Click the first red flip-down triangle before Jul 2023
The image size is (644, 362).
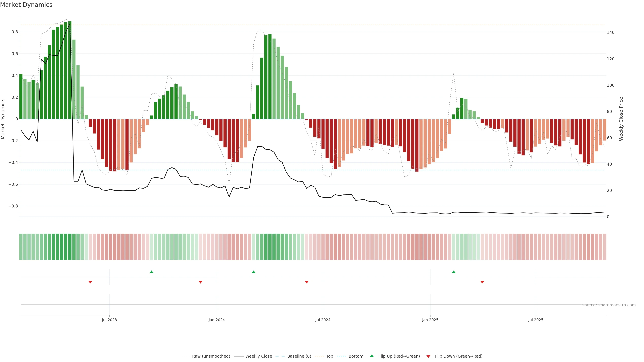point(90,282)
